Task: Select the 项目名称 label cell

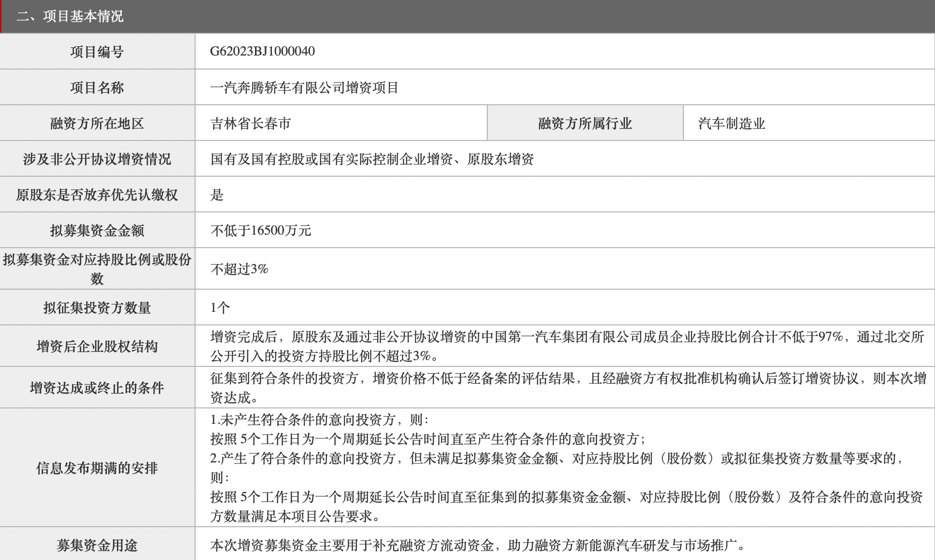Action: 97,87
